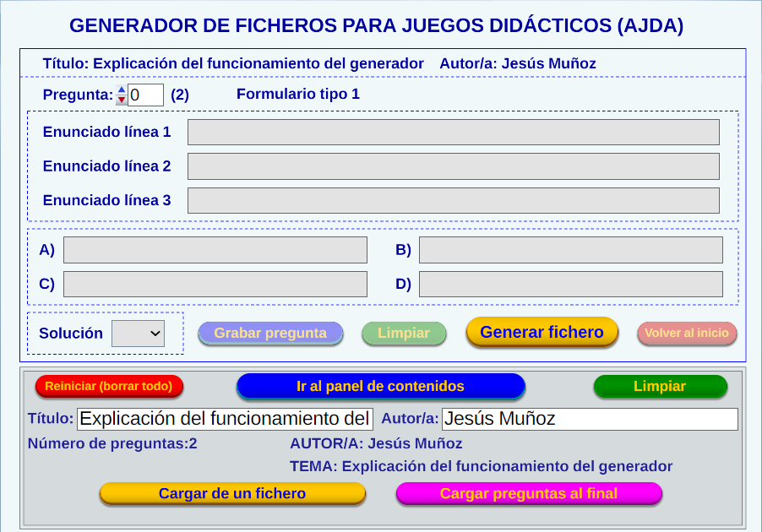The height and width of the screenshot is (532, 762).
Task: Go to Ir al panel de contenidos
Action: pos(380,386)
